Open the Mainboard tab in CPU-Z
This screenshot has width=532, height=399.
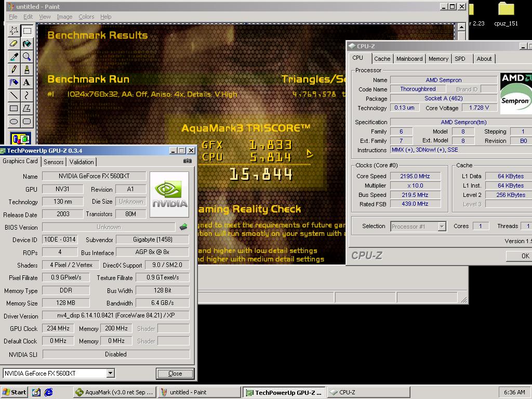409,59
